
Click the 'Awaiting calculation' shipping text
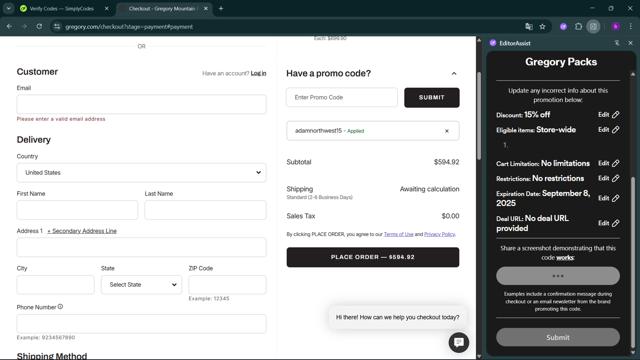pos(429,189)
